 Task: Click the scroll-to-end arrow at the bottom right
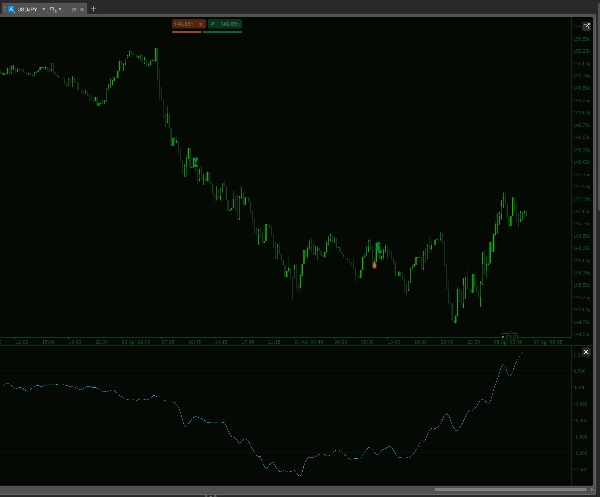592,489
